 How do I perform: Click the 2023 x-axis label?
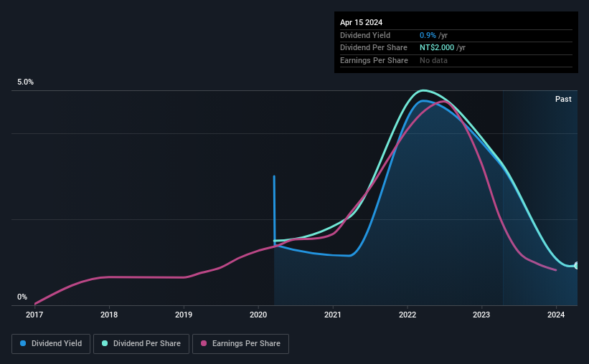[481, 315]
